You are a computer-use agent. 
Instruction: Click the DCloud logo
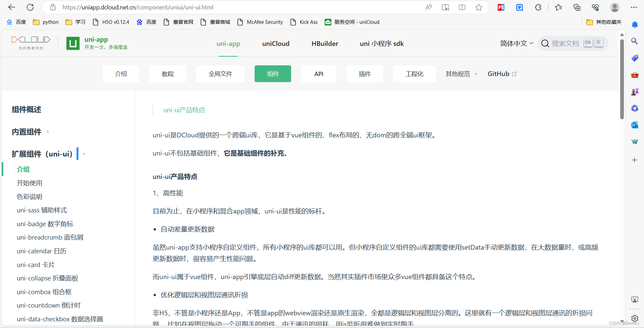point(31,43)
